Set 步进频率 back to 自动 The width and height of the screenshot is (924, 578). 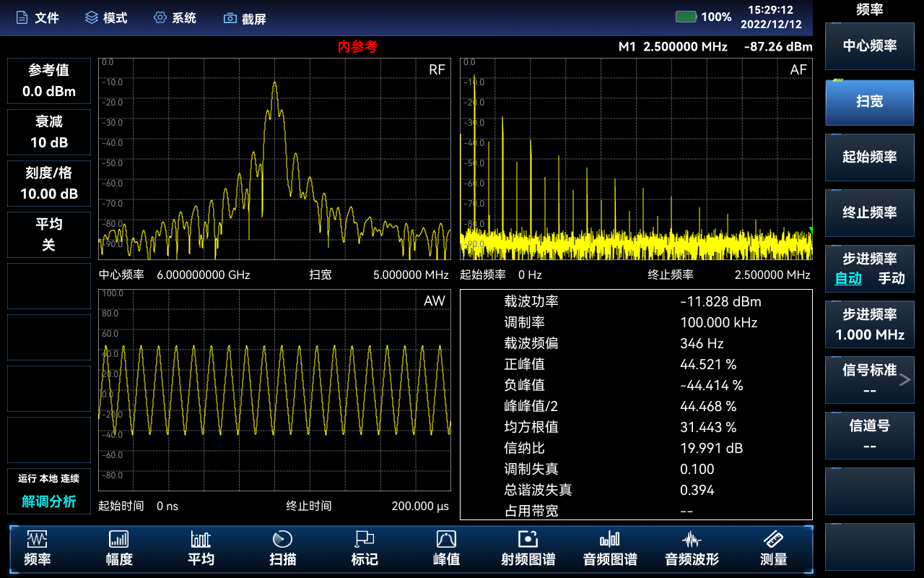coord(847,279)
